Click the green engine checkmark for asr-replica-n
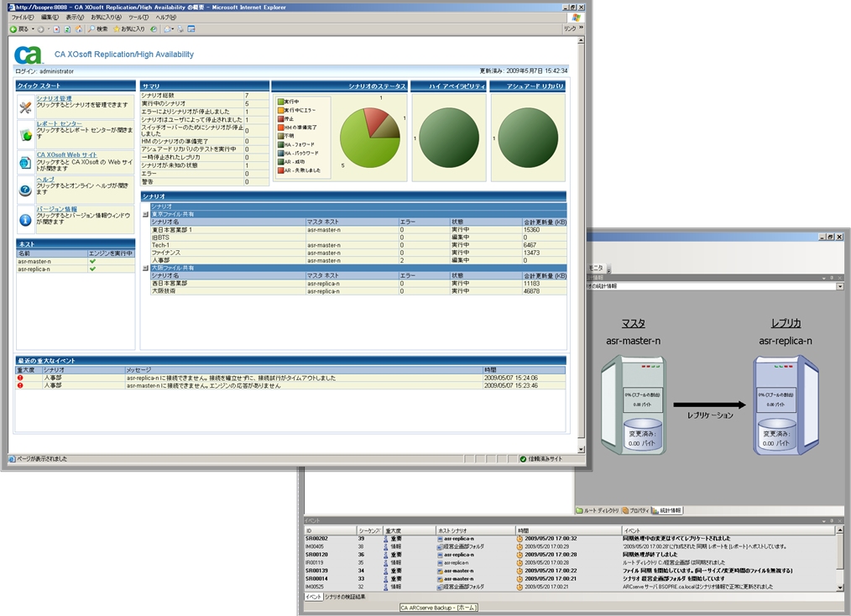The image size is (851, 616). click(92, 269)
